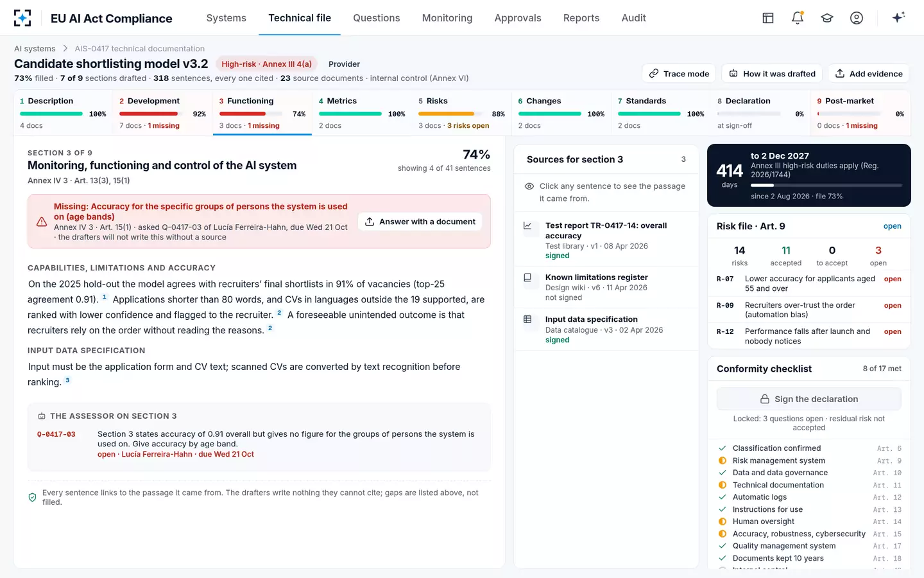924x578 pixels.
Task: Launch the sparkle AI assistant icon
Action: pos(898,17)
